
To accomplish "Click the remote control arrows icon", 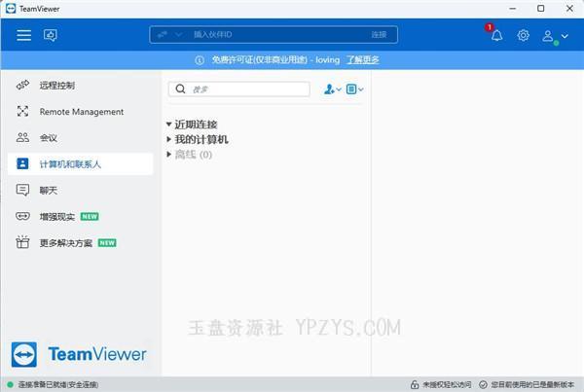I will tap(22, 85).
